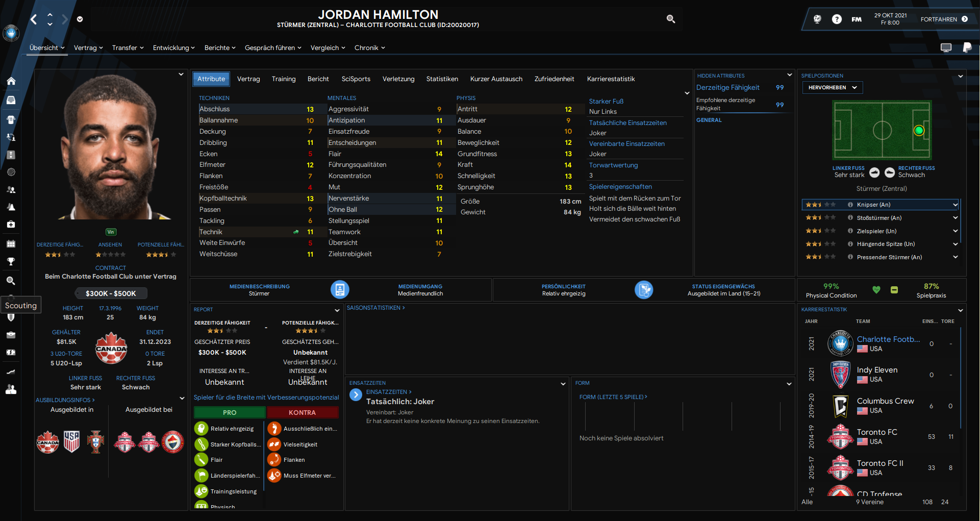Click the media description card icon
This screenshot has height=521, width=980.
pos(340,289)
